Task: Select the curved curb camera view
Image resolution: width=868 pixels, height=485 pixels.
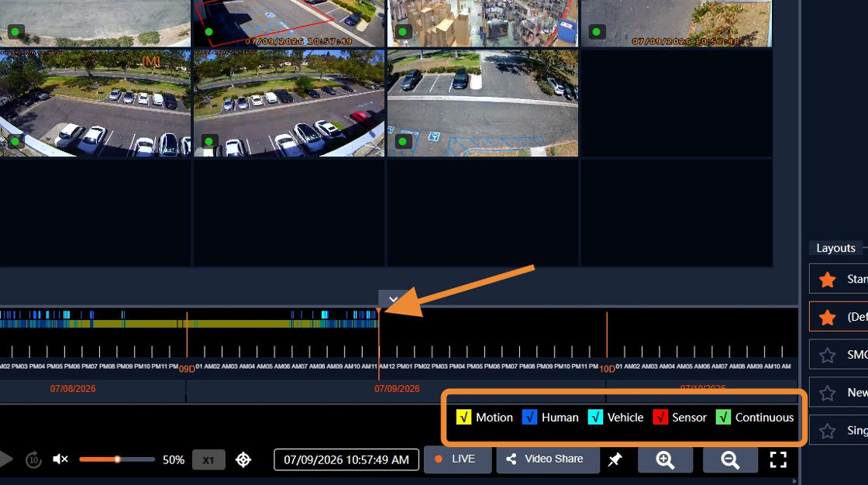Action: pyautogui.click(x=95, y=23)
